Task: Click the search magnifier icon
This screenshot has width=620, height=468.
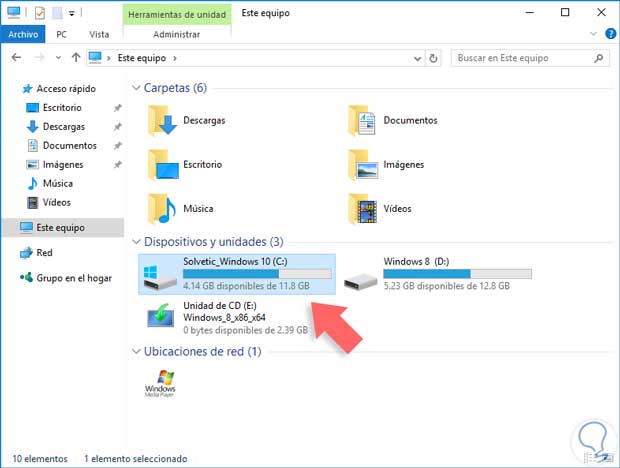Action: point(599,58)
